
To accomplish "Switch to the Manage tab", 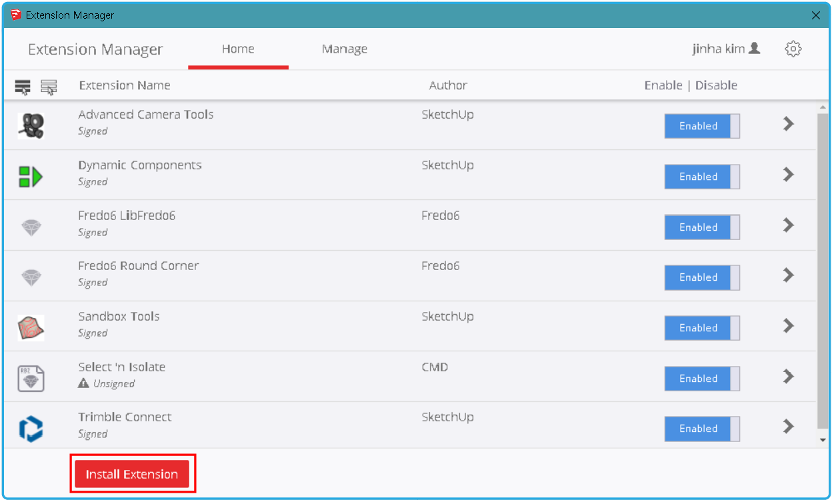I will 345,49.
